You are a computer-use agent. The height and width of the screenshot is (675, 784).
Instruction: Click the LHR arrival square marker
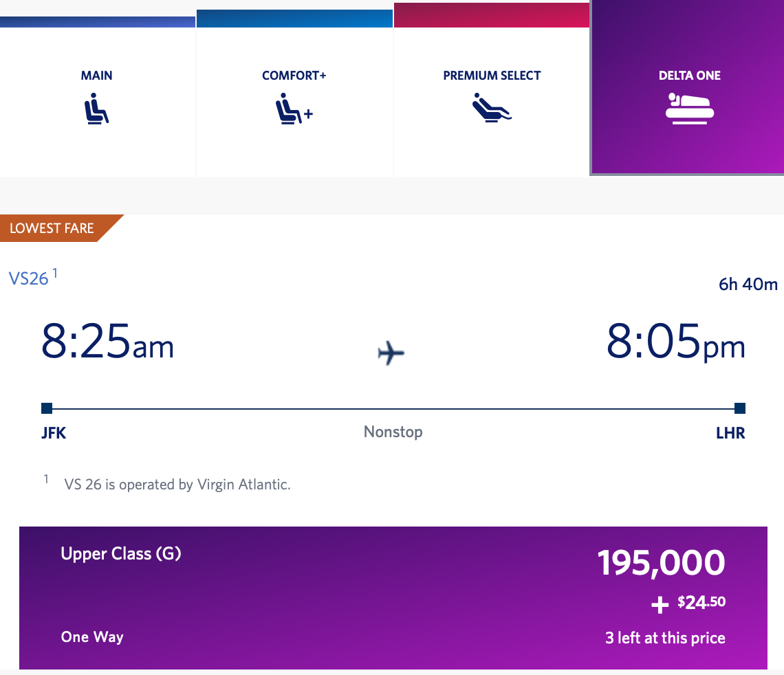(x=740, y=408)
